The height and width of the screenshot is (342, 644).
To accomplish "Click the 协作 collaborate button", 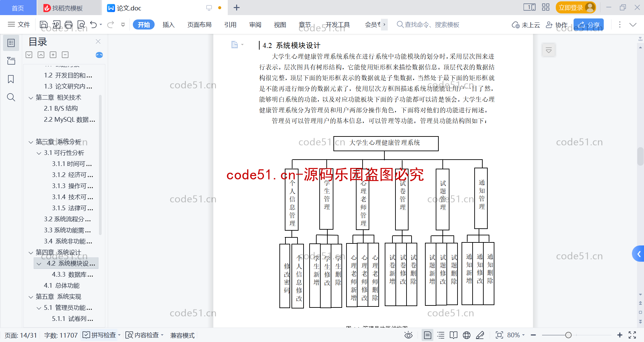I will tap(557, 24).
